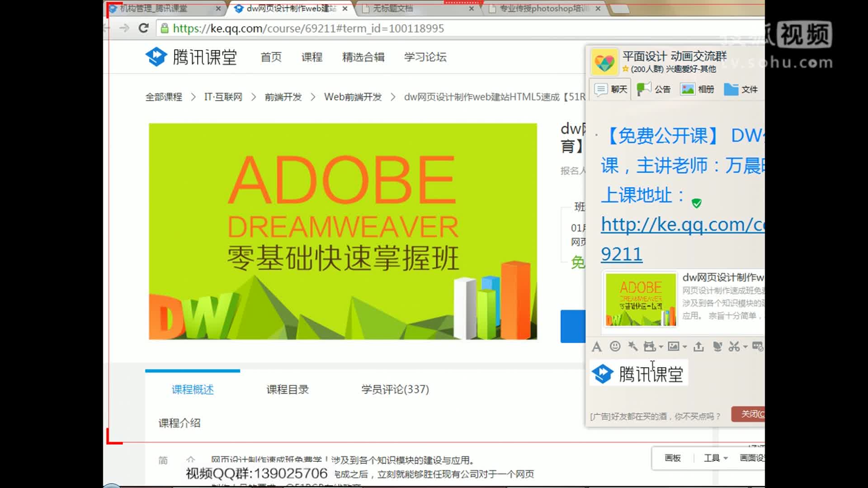The height and width of the screenshot is (488, 868).
Task: Click the scissors screenshot icon
Action: (734, 346)
